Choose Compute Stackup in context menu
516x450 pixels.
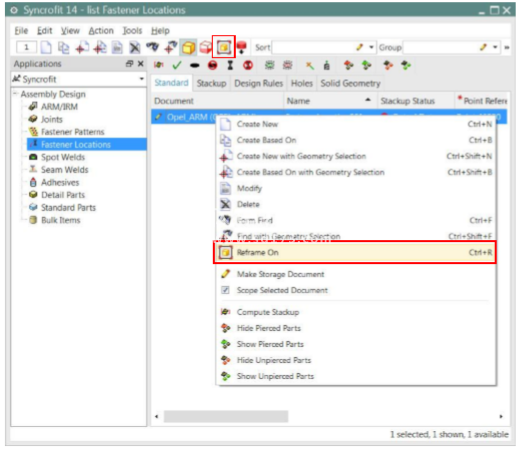(x=356, y=312)
